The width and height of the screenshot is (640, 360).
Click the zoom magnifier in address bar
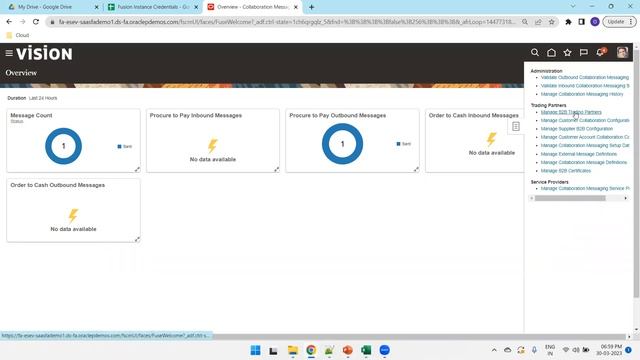point(525,22)
